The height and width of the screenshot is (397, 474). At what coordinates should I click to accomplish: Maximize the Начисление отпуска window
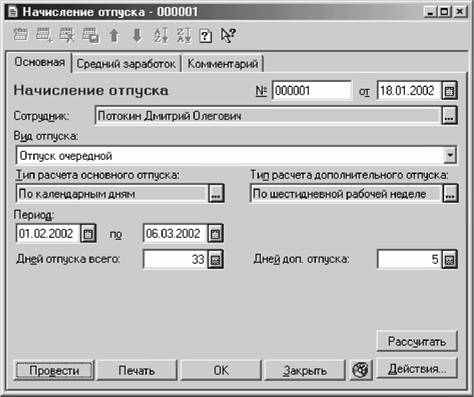(x=445, y=12)
